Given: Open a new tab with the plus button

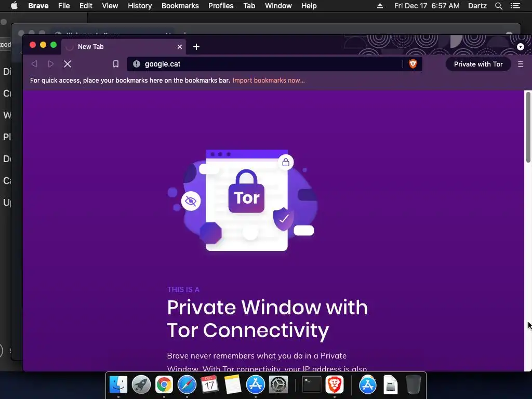Looking at the screenshot, I should pos(196,47).
